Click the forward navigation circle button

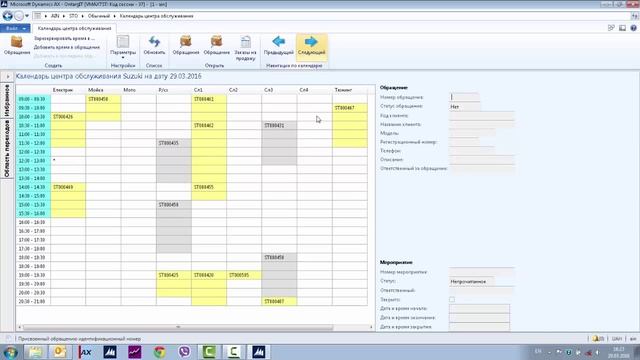click(19, 16)
